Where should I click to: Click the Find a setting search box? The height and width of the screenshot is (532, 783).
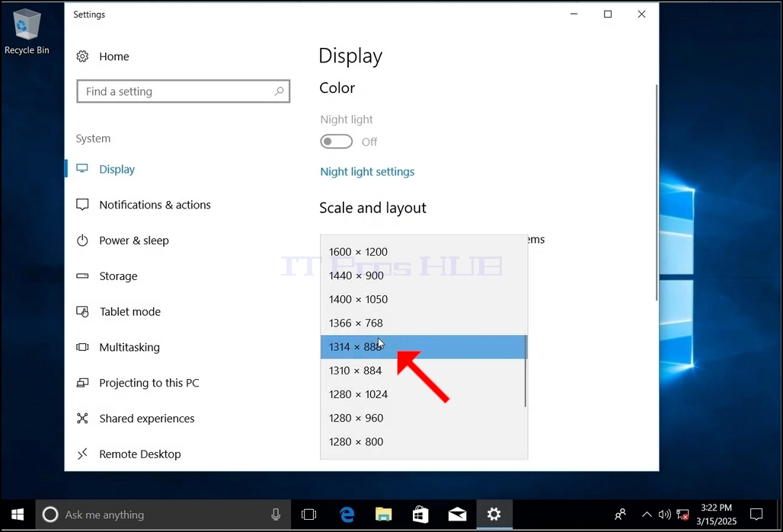[184, 91]
